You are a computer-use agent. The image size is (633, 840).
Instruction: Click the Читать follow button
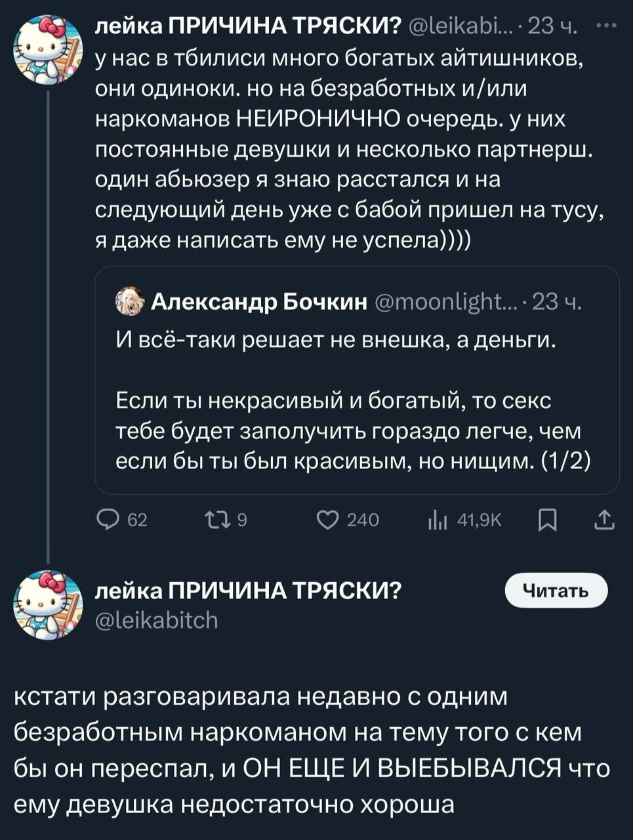[x=556, y=591]
